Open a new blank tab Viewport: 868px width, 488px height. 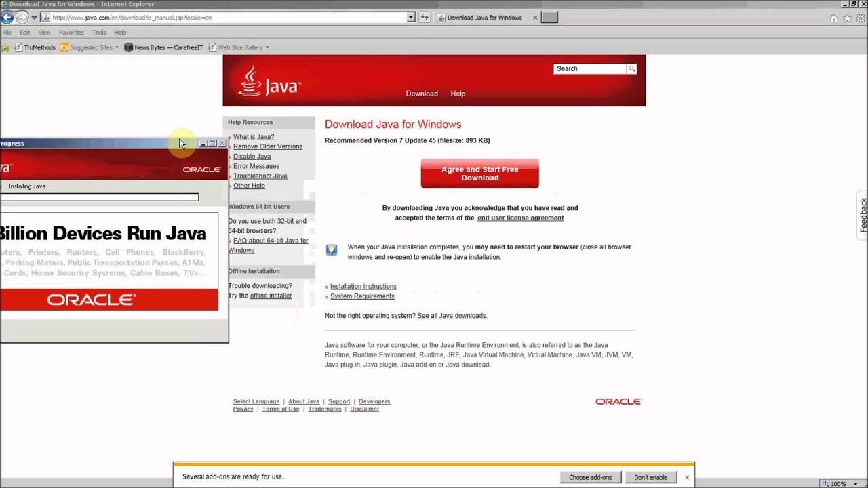[x=550, y=18]
